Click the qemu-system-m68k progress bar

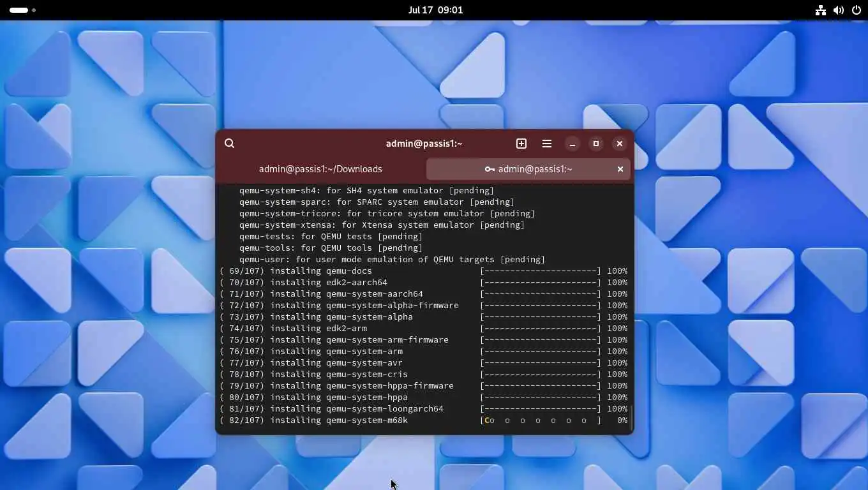pyautogui.click(x=541, y=420)
